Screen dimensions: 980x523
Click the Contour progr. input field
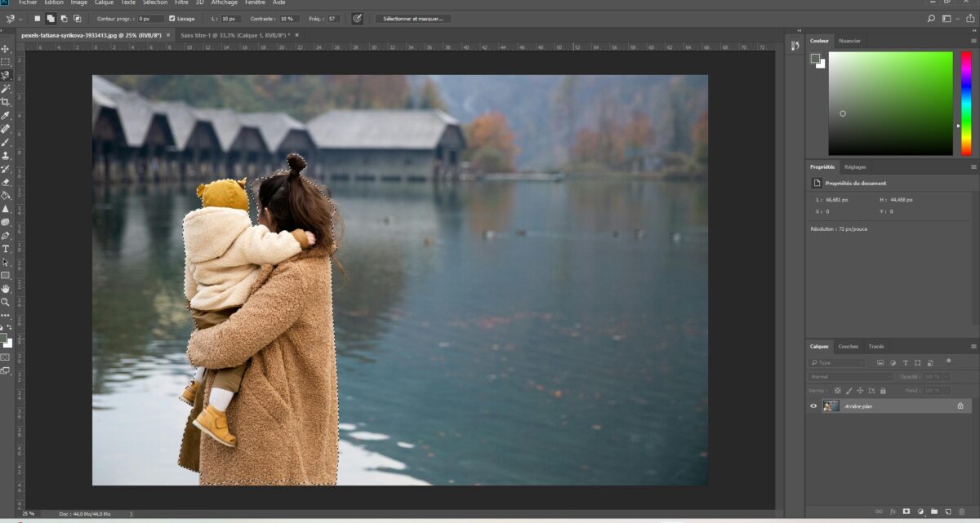coord(150,18)
